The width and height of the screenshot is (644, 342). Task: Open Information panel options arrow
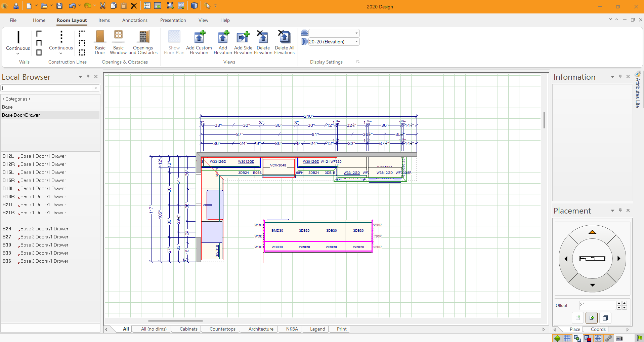(x=612, y=77)
